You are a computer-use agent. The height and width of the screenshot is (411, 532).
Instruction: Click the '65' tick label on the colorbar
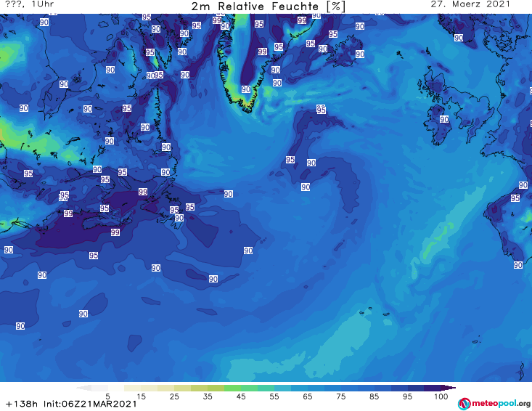pyautogui.click(x=308, y=396)
